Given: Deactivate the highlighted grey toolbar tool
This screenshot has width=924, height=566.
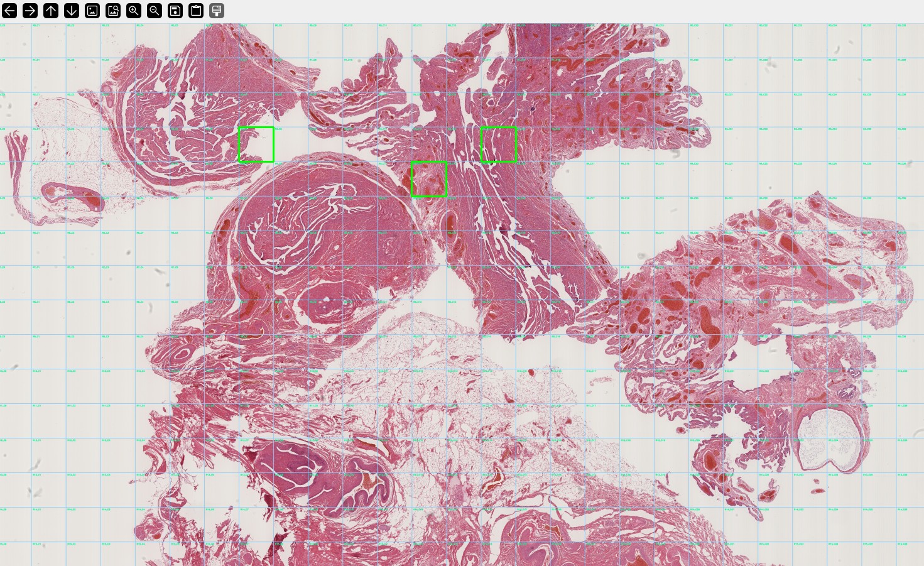Looking at the screenshot, I should [x=216, y=10].
